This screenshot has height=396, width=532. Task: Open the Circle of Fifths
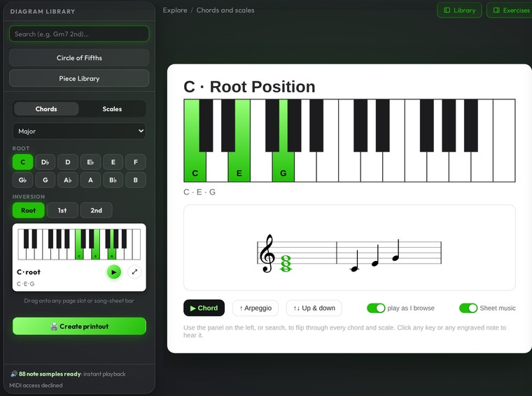click(79, 57)
